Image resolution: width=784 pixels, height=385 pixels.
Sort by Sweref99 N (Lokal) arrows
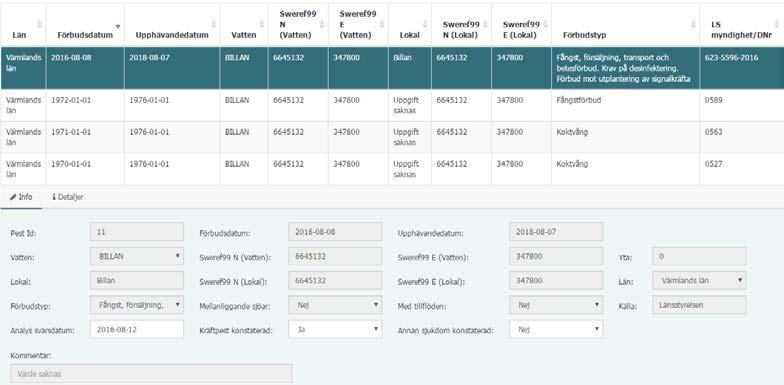pyautogui.click(x=485, y=24)
